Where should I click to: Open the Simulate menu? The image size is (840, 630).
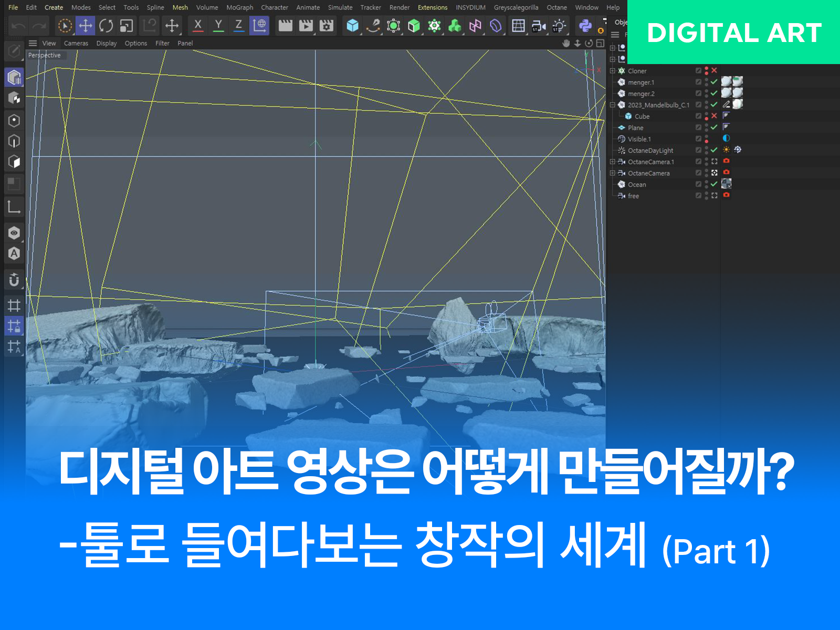click(x=340, y=7)
